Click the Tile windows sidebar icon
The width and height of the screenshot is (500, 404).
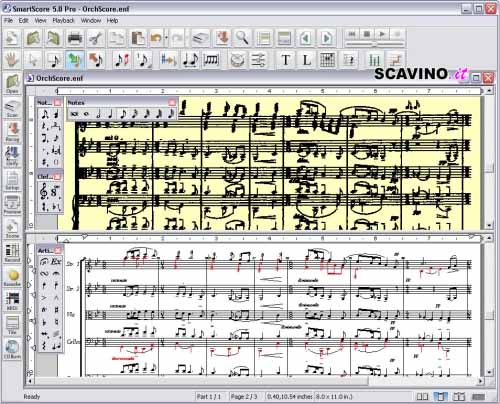pyautogui.click(x=12, y=325)
